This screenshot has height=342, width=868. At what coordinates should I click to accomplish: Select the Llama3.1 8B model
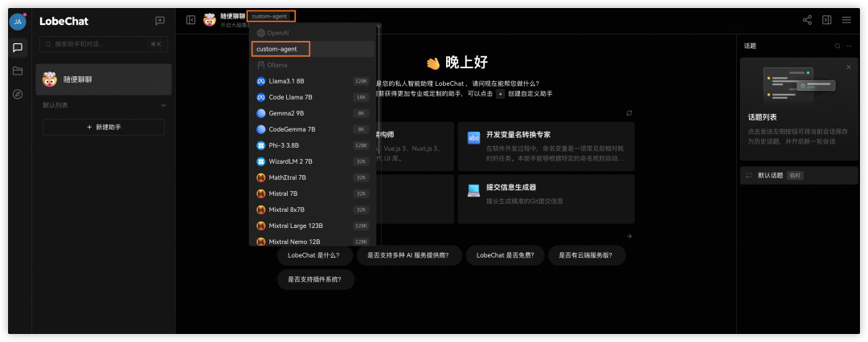[313, 81]
